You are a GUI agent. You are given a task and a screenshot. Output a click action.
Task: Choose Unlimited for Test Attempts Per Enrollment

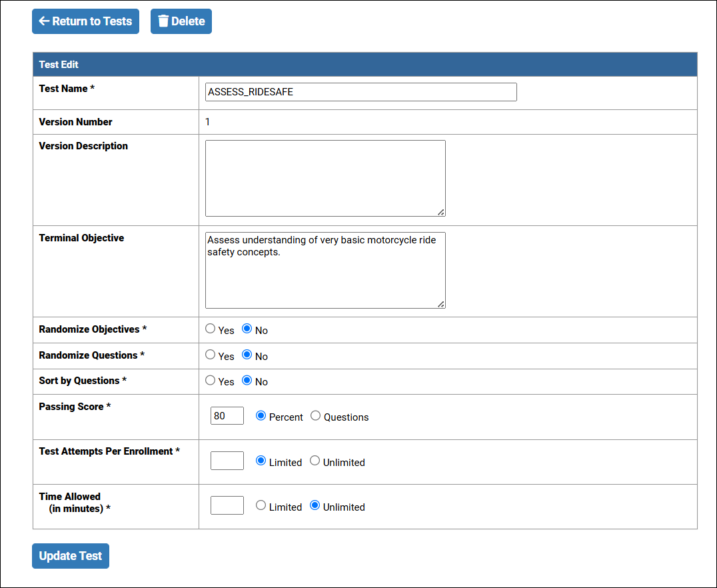[x=315, y=461]
